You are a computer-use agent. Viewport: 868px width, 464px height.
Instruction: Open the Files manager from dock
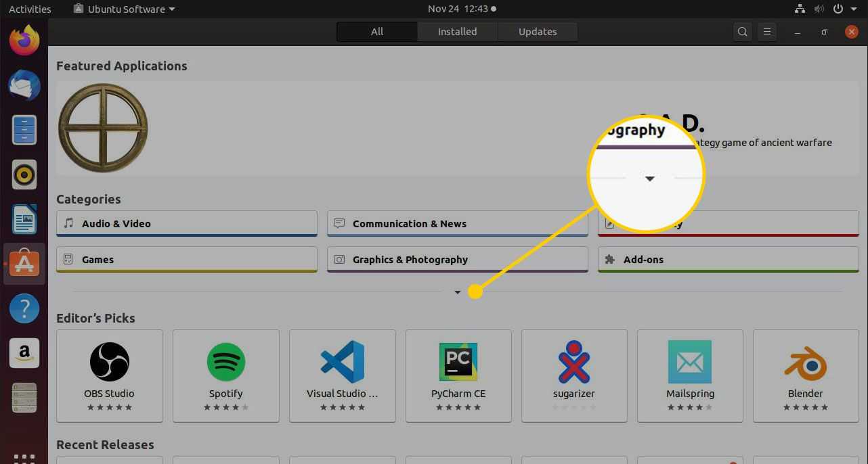[24, 130]
